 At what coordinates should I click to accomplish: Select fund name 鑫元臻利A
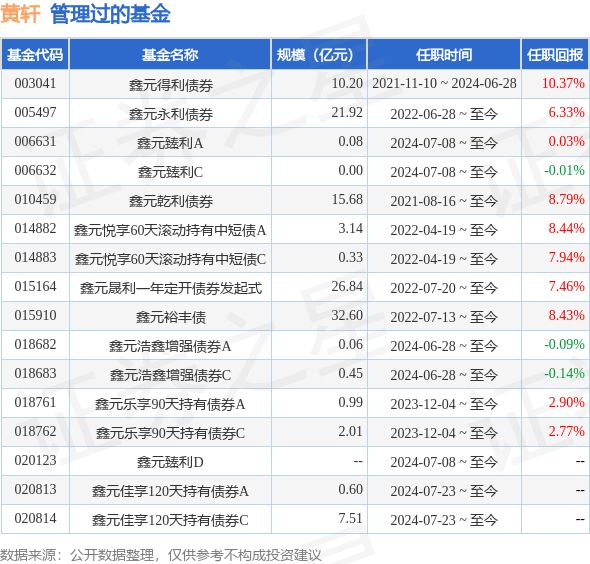(170, 143)
